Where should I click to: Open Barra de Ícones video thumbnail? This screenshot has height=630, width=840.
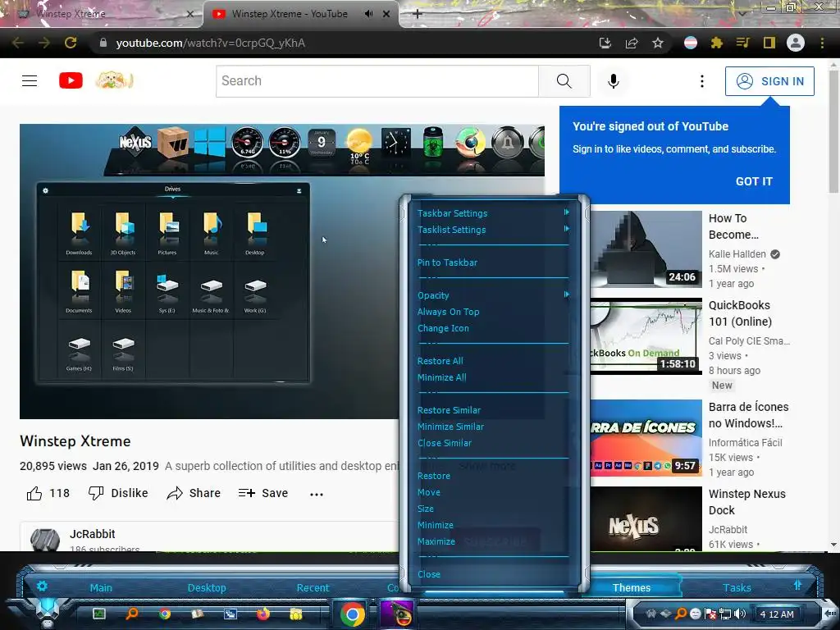pos(646,438)
